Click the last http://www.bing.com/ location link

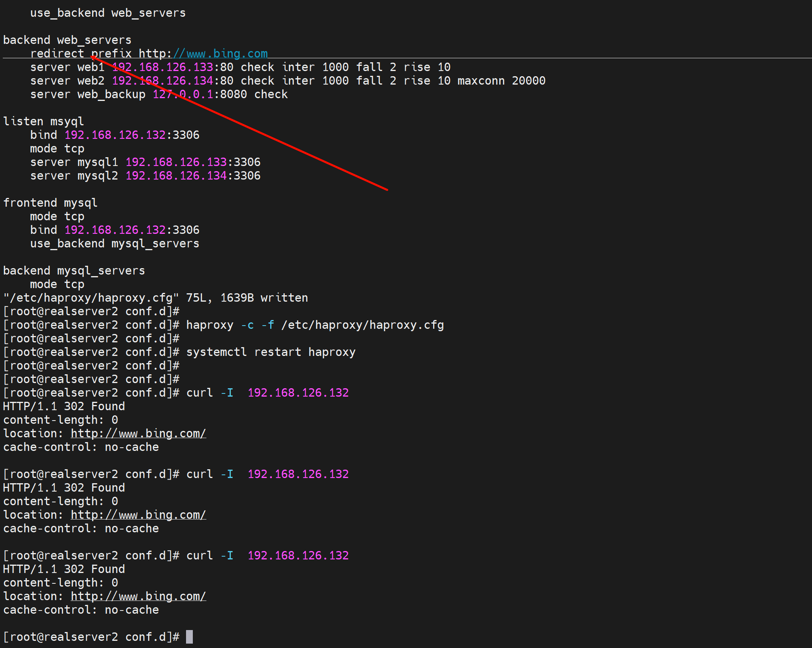[x=138, y=596]
